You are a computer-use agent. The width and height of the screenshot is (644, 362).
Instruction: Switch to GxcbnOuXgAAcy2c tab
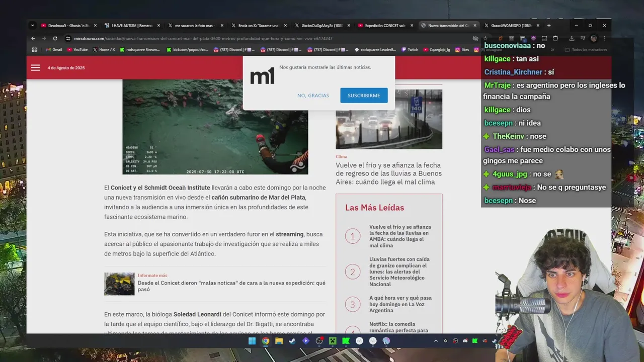pos(321,25)
